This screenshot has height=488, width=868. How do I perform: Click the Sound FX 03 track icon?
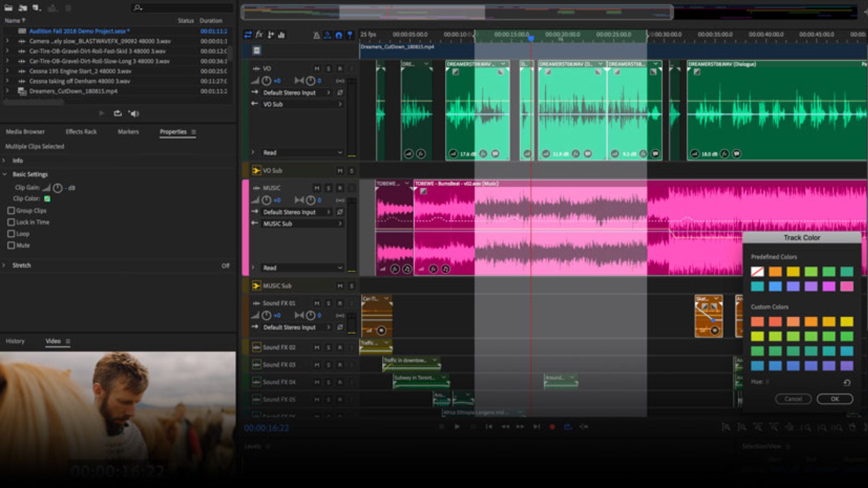256,365
